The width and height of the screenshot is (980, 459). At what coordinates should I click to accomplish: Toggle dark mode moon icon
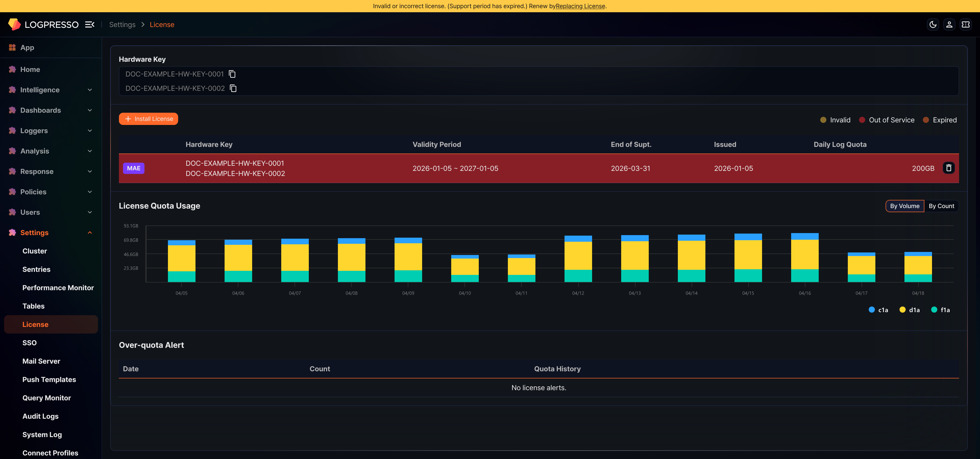point(933,25)
